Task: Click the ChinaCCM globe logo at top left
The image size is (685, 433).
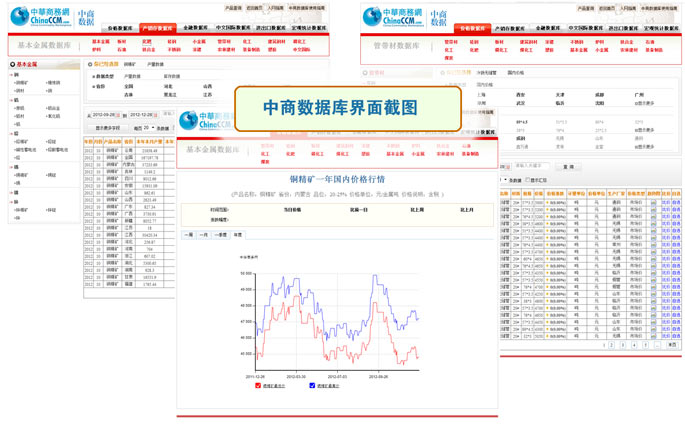Action: click(19, 17)
